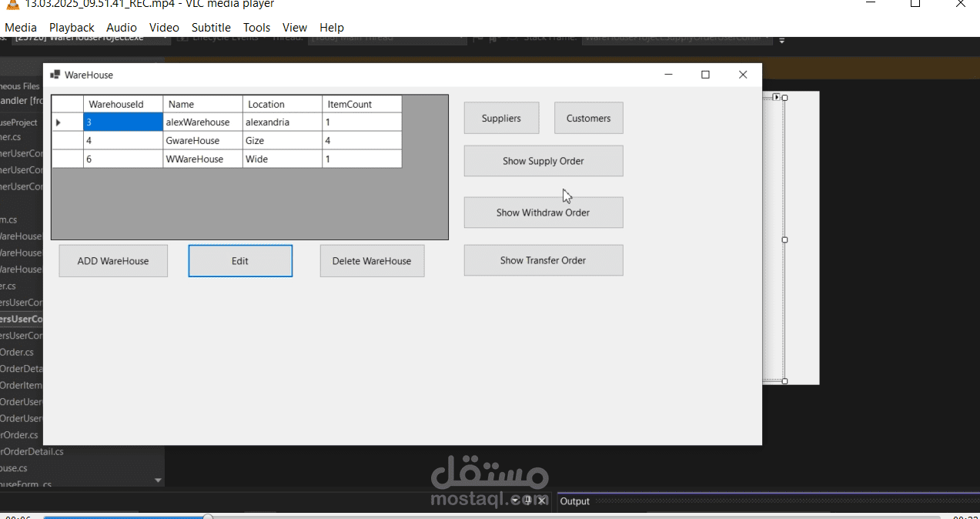Open the Media menu
980x519 pixels.
(x=21, y=27)
